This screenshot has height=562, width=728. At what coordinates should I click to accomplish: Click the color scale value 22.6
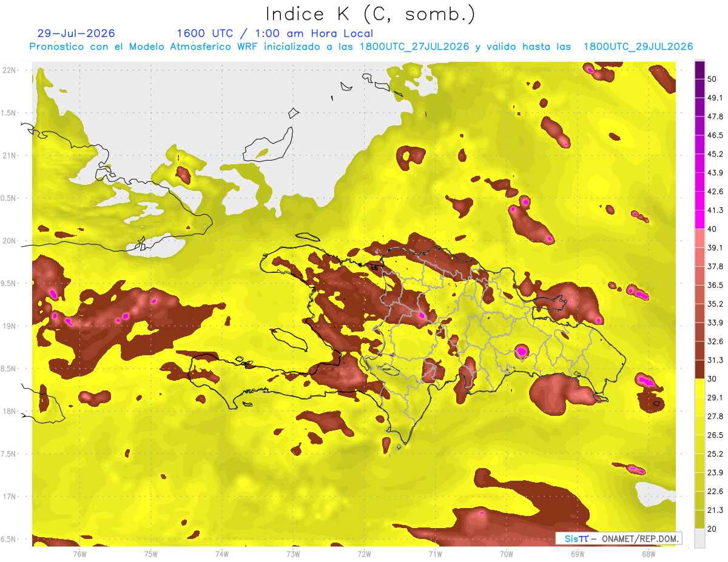[x=715, y=492]
